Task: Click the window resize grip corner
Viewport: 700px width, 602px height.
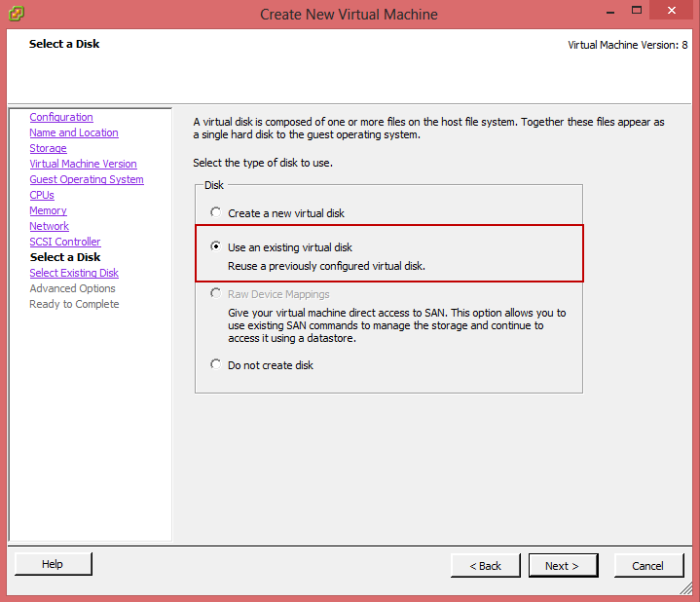Action: pos(686,588)
